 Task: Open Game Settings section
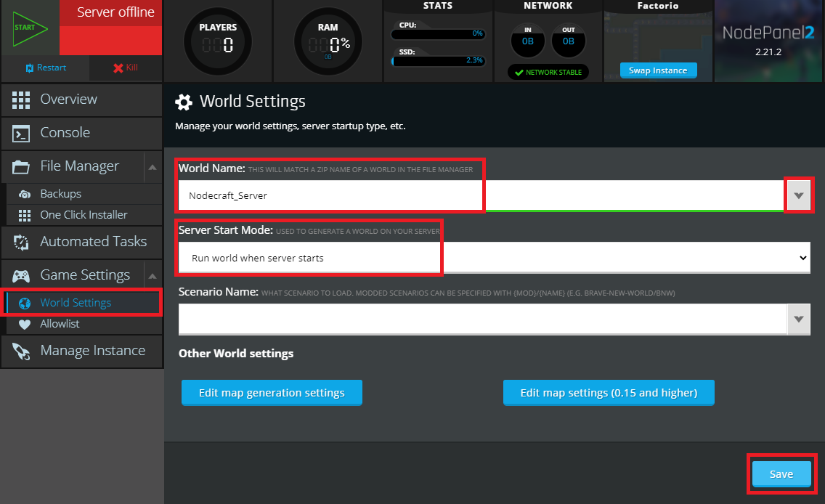73,275
